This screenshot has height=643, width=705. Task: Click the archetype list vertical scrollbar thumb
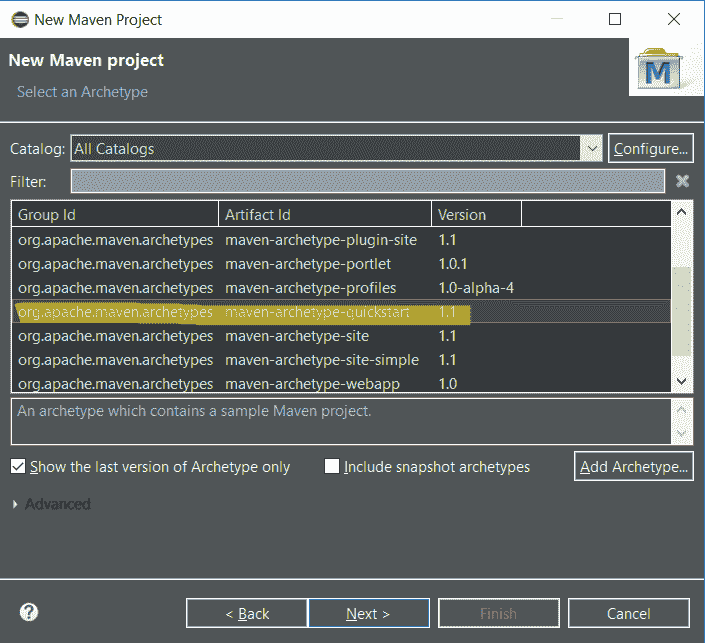pos(682,311)
